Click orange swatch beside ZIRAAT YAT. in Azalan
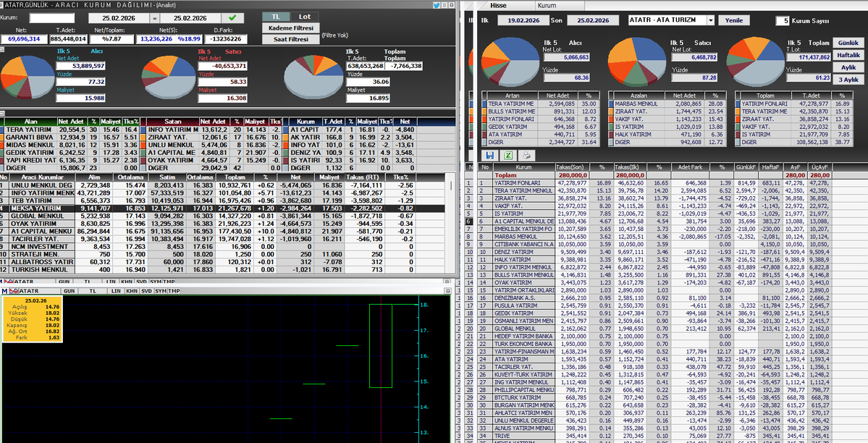868x443 pixels. tap(611, 111)
